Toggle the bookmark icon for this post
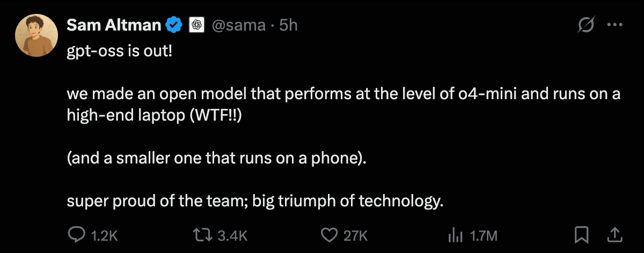Viewport: 644px width, 253px height. tap(582, 235)
